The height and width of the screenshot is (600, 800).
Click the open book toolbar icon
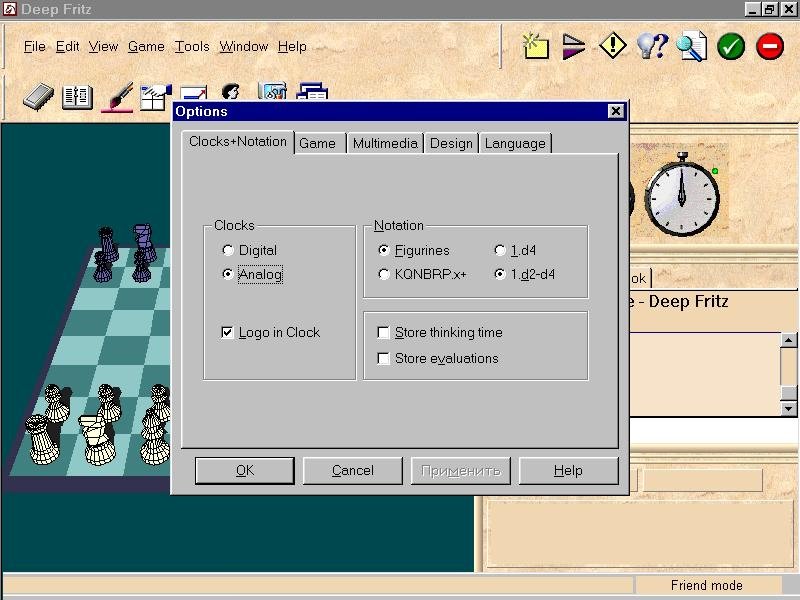point(77,97)
